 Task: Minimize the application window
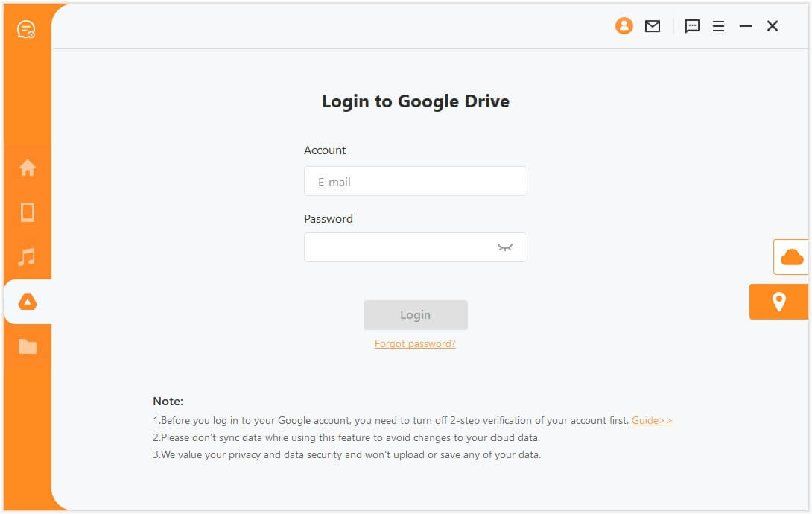(x=745, y=25)
